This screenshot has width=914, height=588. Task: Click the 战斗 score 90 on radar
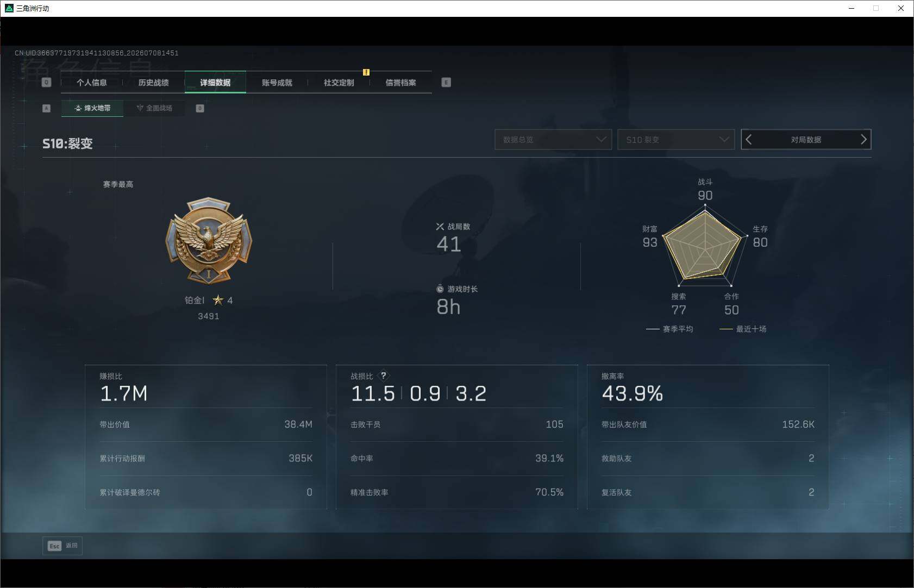(x=705, y=195)
